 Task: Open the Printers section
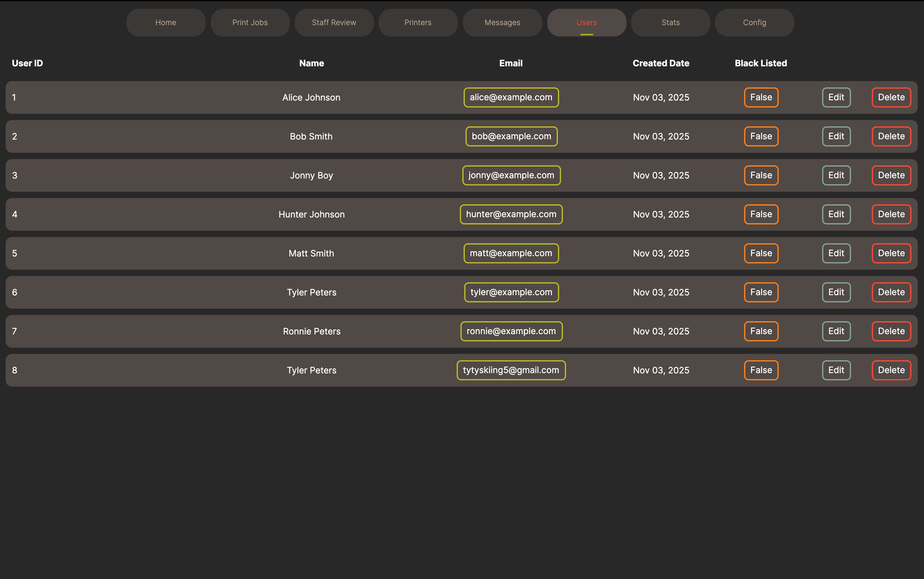click(418, 22)
